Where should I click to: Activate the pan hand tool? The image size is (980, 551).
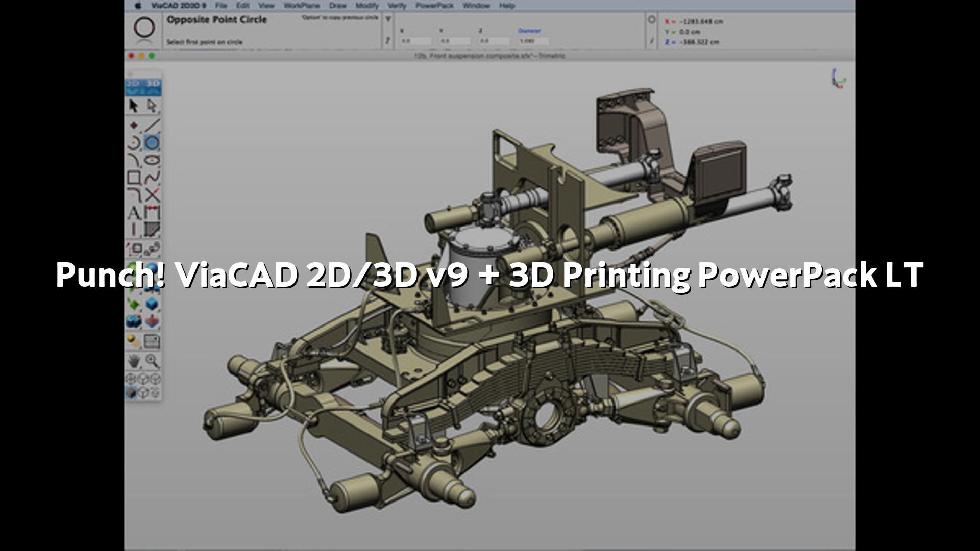[x=134, y=361]
